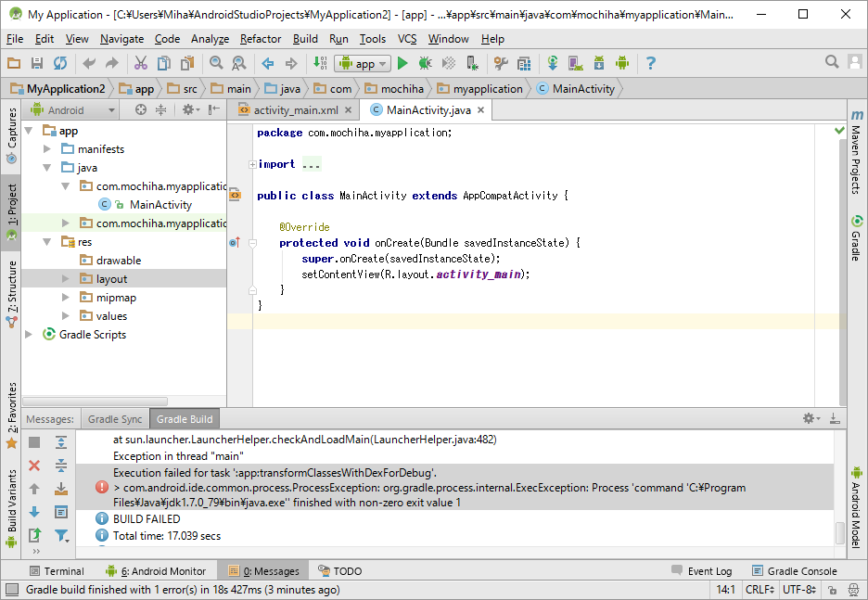Run the app with green play button

402,64
